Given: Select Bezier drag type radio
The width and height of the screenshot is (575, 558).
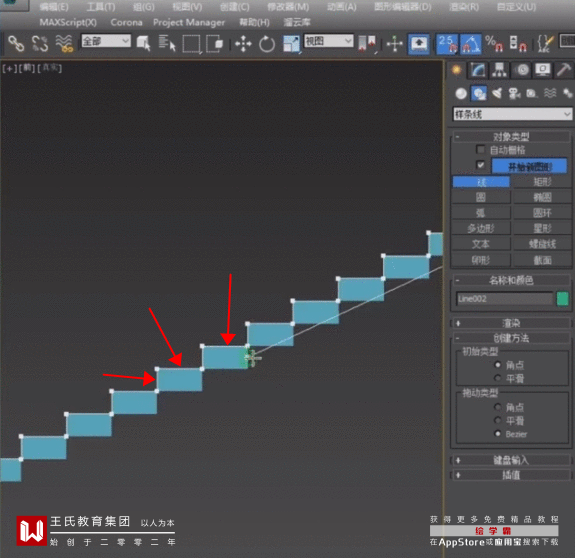Looking at the screenshot, I should 498,434.
